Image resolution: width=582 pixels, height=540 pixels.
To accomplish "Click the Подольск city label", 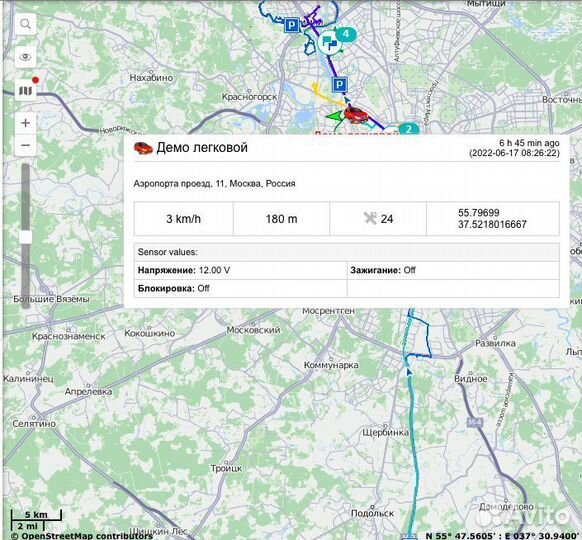I will pyautogui.click(x=372, y=513).
